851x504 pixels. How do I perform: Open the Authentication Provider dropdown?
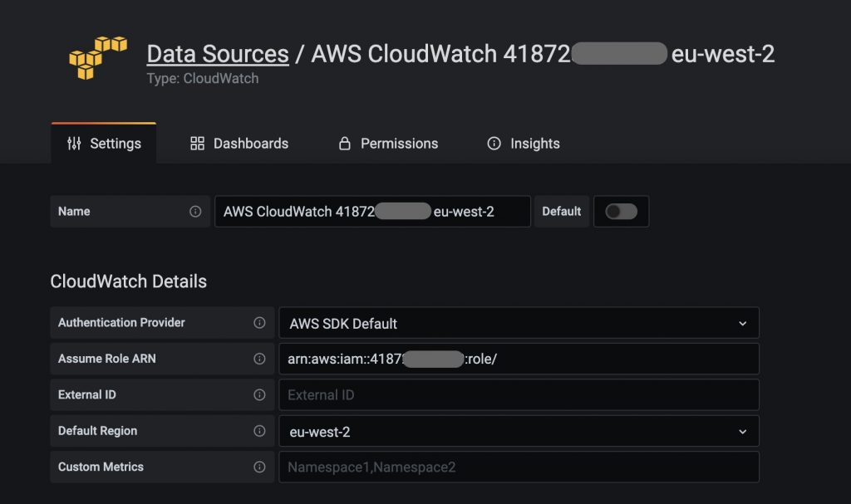pos(519,323)
